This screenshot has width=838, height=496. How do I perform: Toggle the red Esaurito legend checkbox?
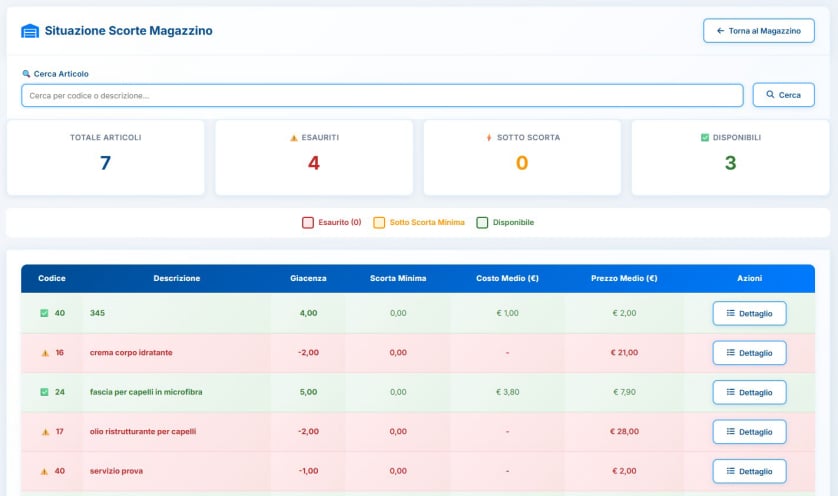click(x=308, y=223)
